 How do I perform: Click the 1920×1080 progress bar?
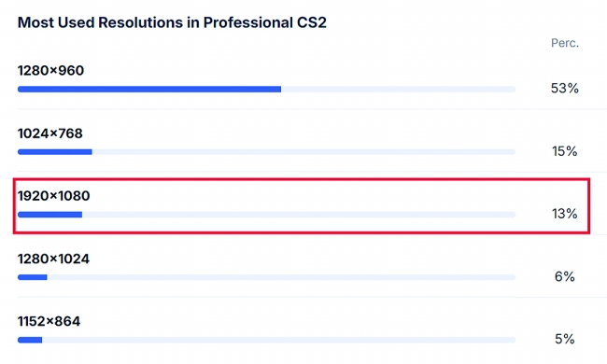[x=266, y=215]
